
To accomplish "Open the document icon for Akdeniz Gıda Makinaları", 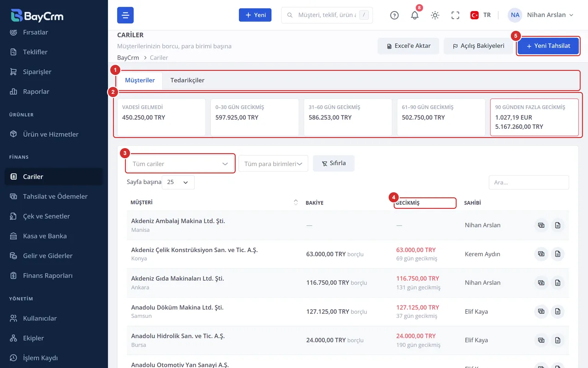I will point(558,283).
